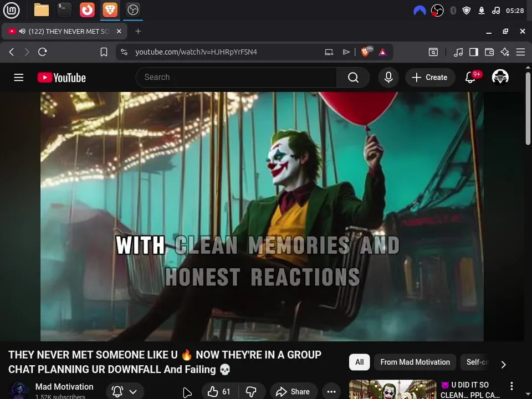Click the page vertical scrollbar
The image size is (532, 399).
(x=528, y=109)
